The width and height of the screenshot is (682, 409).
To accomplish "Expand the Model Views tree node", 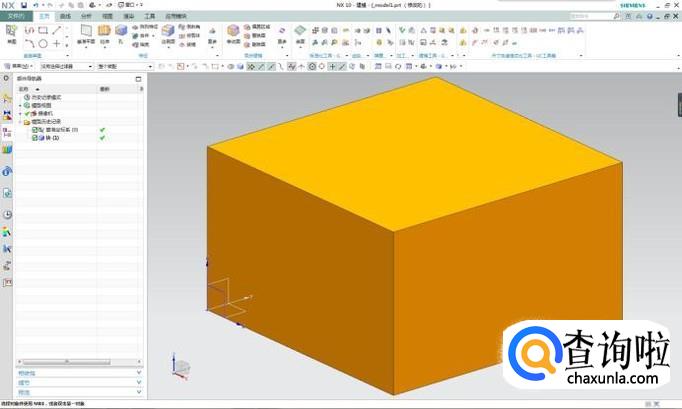I will pos(19,105).
